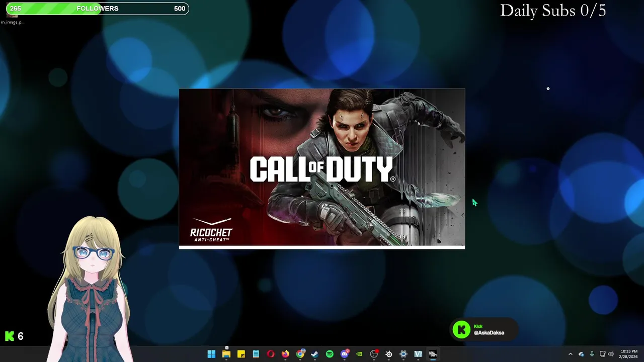644x362 pixels.
Task: Open the OneDrive tray icon
Action: [x=581, y=354]
